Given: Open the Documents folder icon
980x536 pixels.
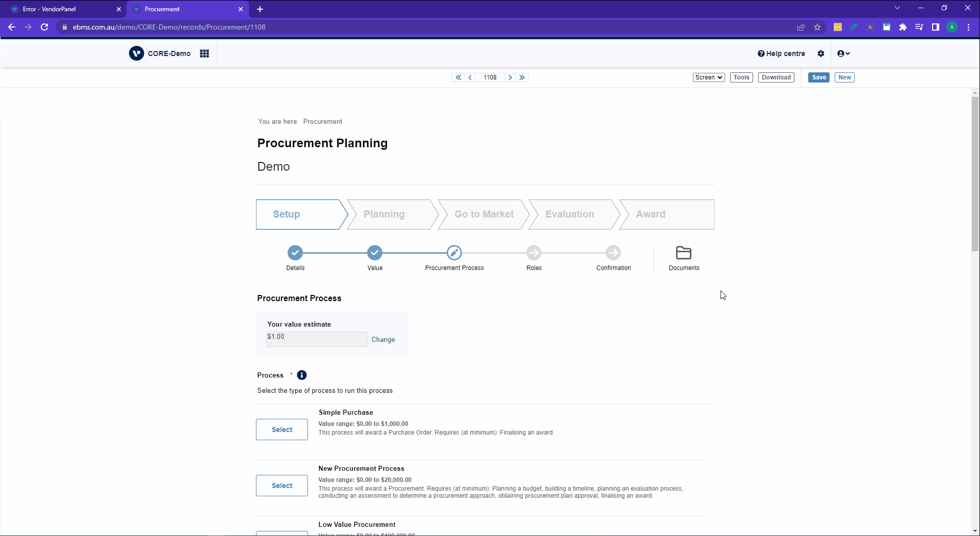Looking at the screenshot, I should click(x=684, y=253).
